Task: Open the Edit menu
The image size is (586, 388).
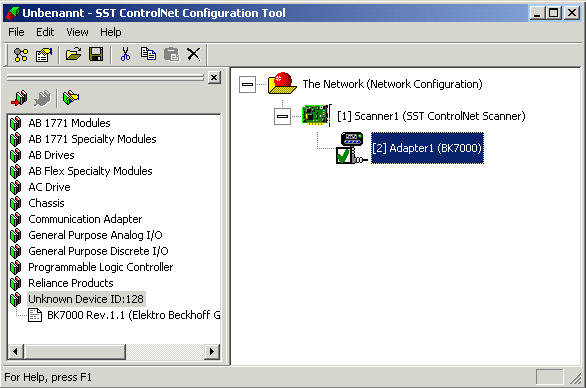Action: click(x=45, y=32)
